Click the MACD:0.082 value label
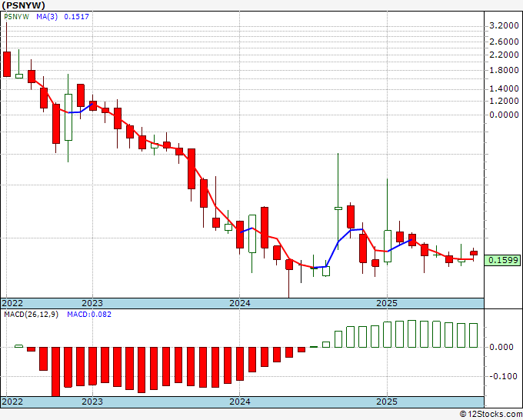The image size is (523, 420). click(89, 315)
